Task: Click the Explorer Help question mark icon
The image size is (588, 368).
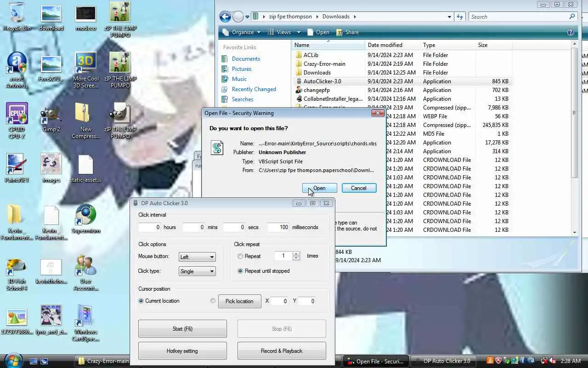Action: [571, 32]
